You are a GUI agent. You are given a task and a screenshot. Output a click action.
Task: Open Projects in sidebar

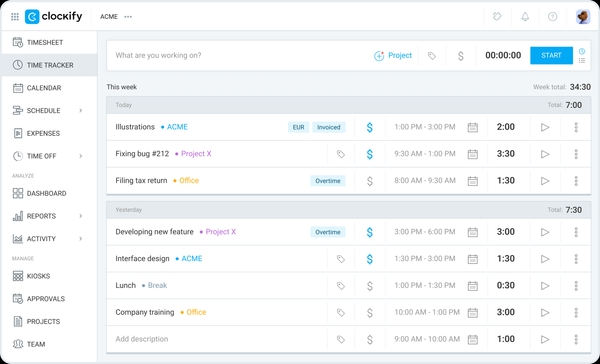tap(49, 322)
